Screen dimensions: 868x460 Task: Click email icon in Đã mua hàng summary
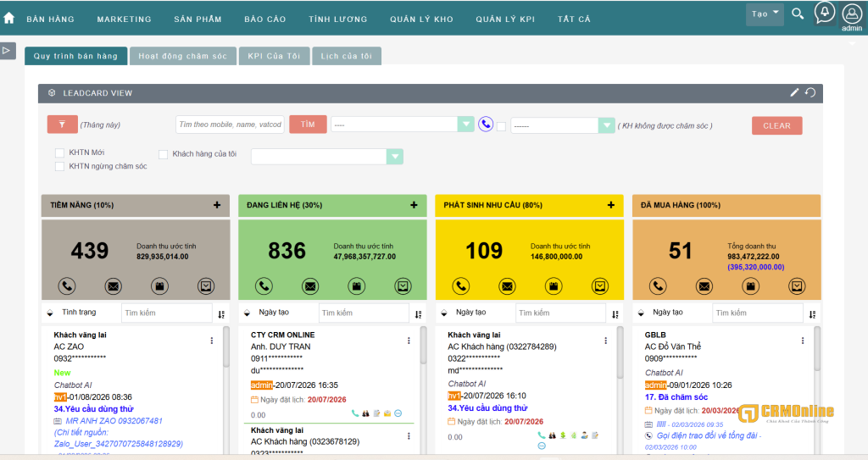[704, 286]
